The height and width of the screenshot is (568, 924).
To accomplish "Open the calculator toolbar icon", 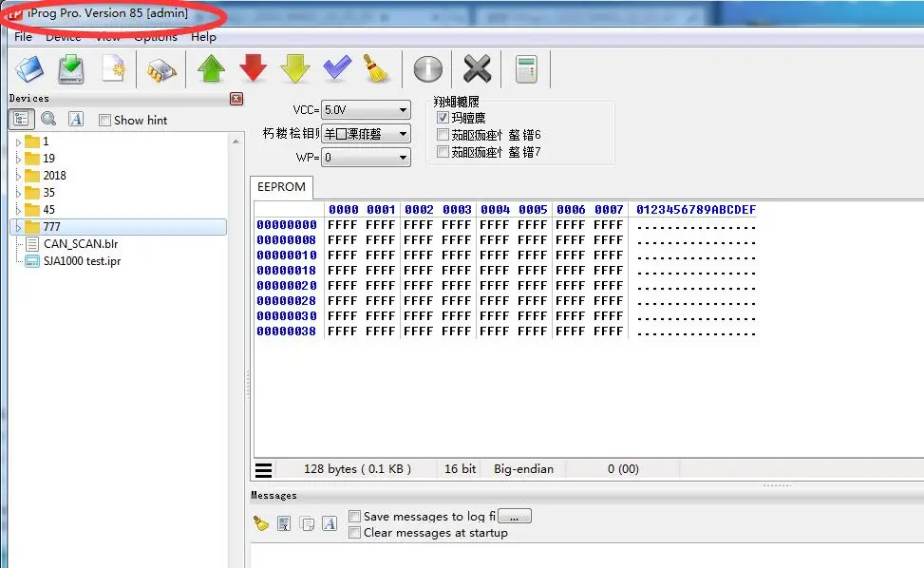I will pyautogui.click(x=526, y=69).
